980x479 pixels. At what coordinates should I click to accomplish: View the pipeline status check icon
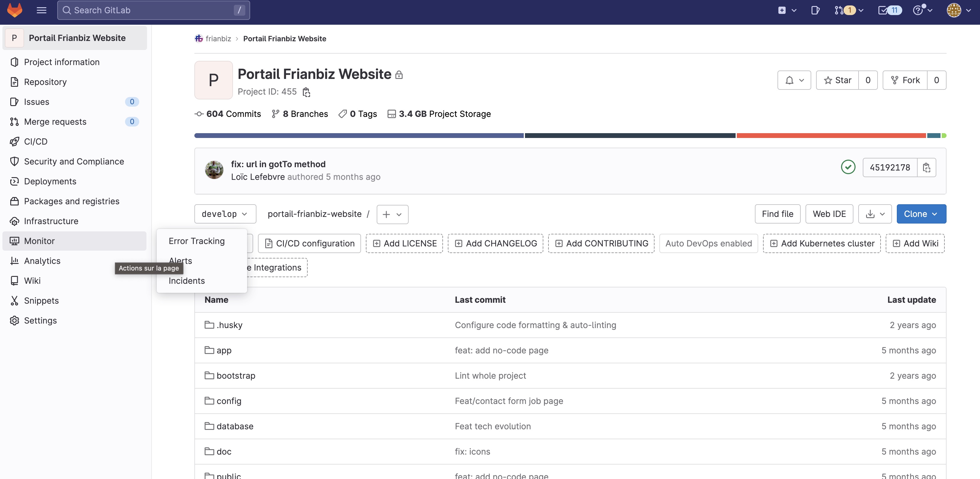(x=848, y=167)
